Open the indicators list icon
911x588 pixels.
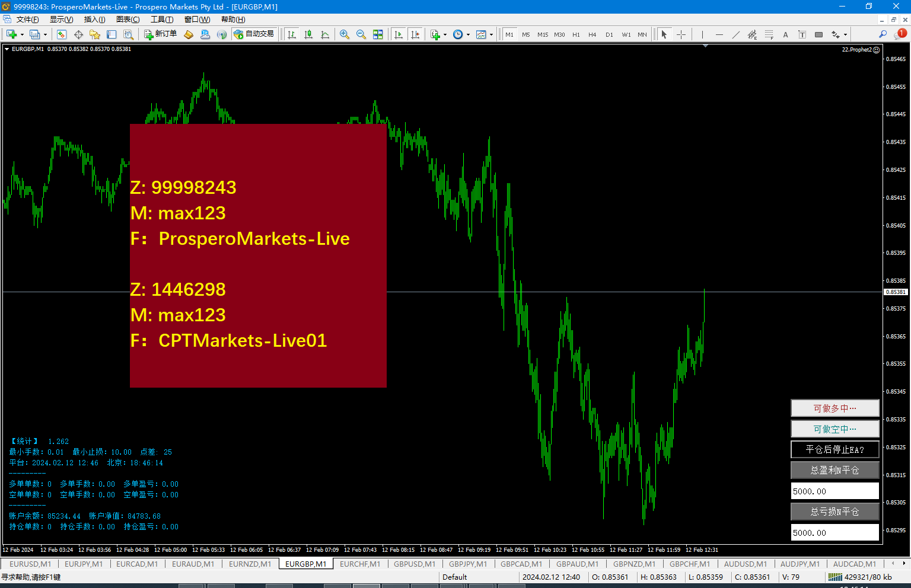click(435, 34)
